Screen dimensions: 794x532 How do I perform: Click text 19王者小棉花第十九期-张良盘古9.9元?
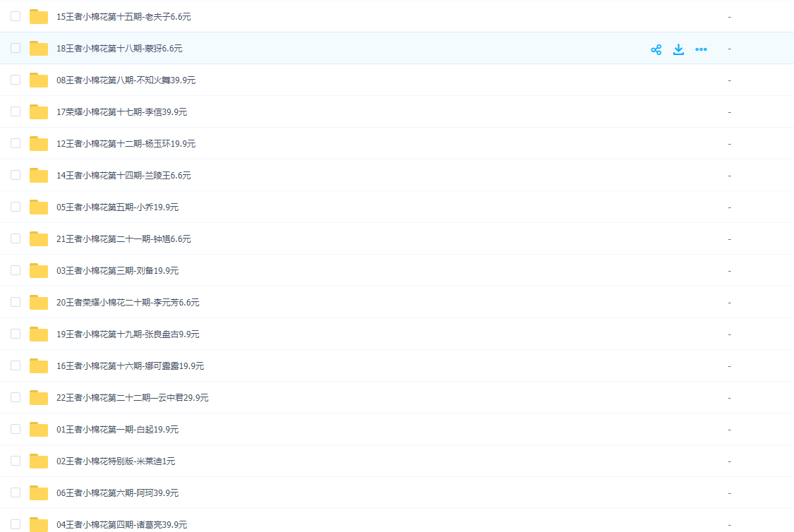point(128,334)
